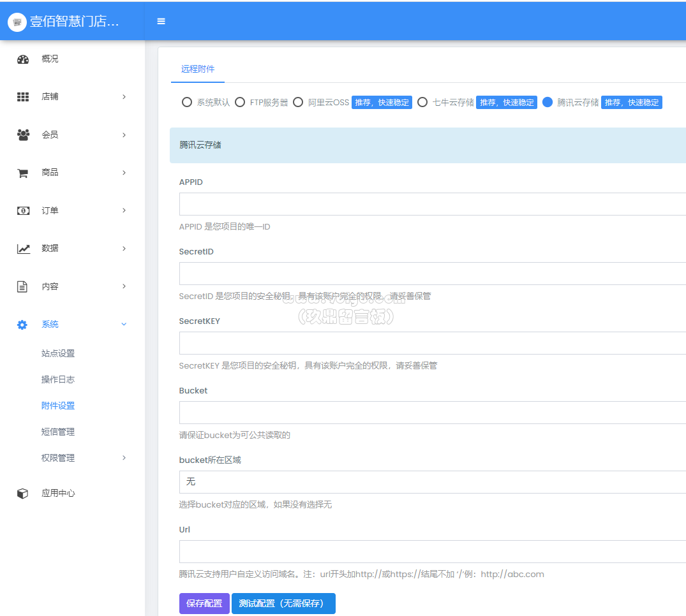Open 短信管理 in the system submenu
Image resolution: width=686 pixels, height=616 pixels.
point(57,432)
